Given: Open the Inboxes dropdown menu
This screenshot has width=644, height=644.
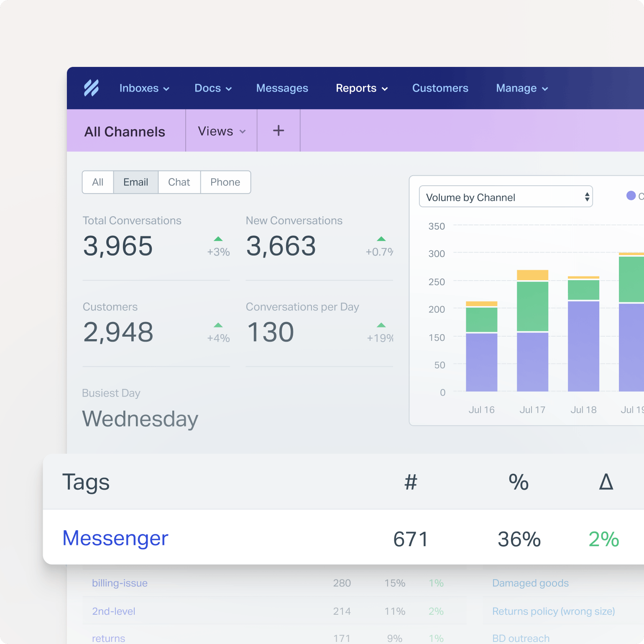Looking at the screenshot, I should (x=144, y=88).
